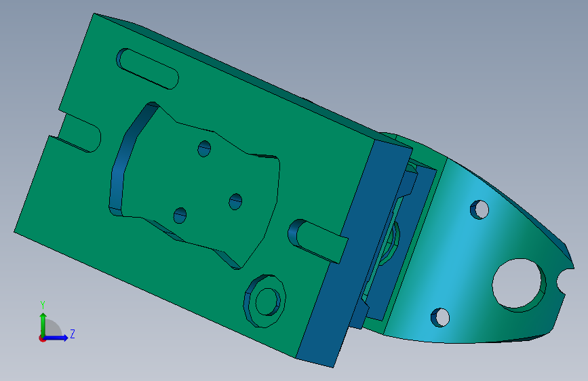Pick the rightmost small hole inside the recessed pocket
The height and width of the screenshot is (381, 588).
pos(235,202)
